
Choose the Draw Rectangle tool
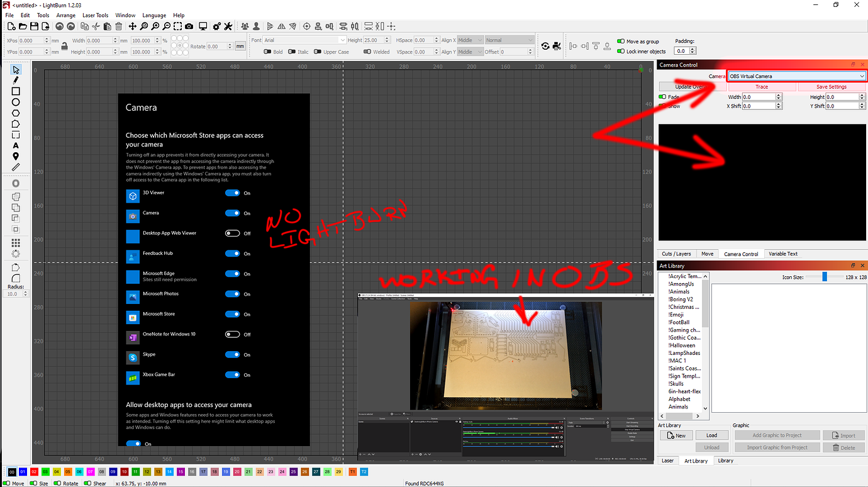tap(16, 91)
